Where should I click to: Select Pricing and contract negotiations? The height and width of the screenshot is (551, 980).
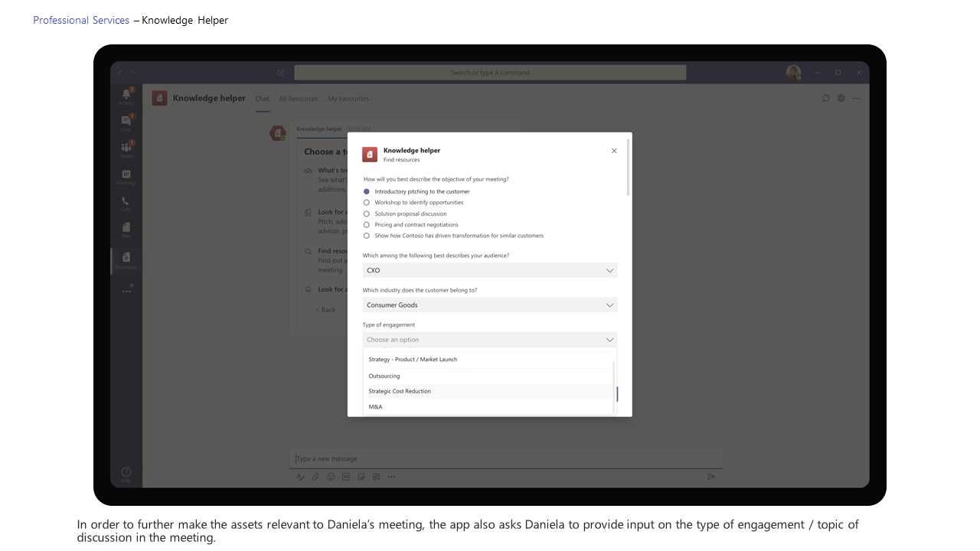pyautogui.click(x=410, y=225)
